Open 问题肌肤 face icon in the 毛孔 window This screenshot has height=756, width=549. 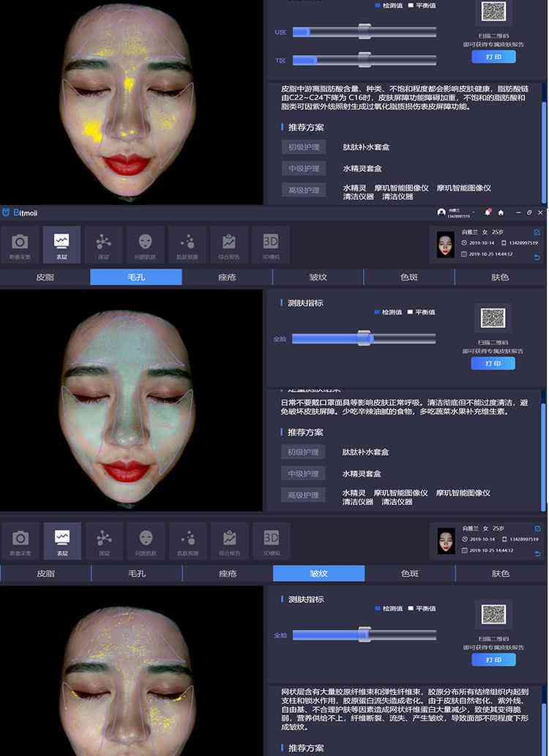[x=145, y=245]
